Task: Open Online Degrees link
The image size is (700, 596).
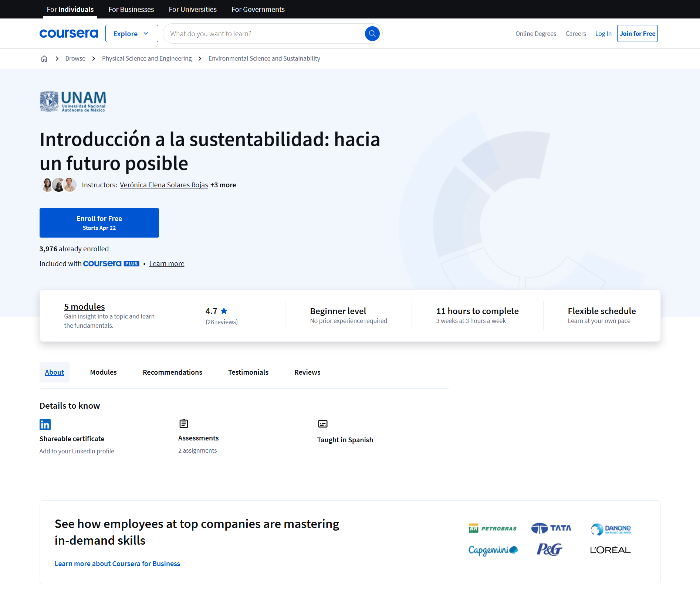Action: tap(536, 34)
